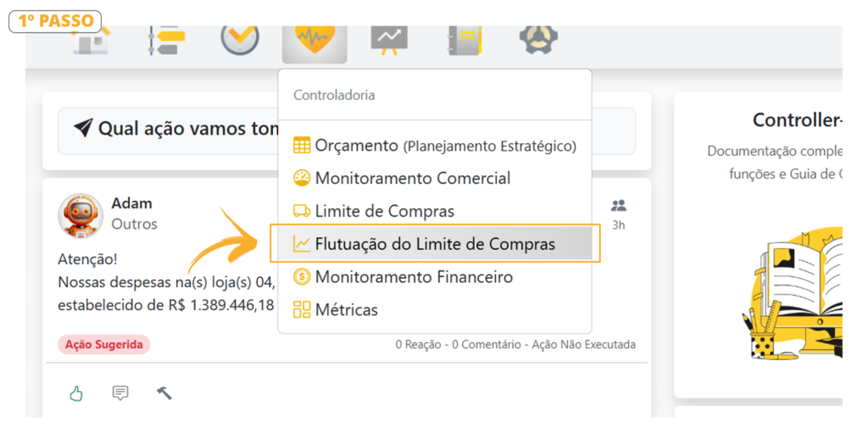This screenshot has height=443, width=868.
Task: Click the people audience icon
Action: [x=618, y=206]
